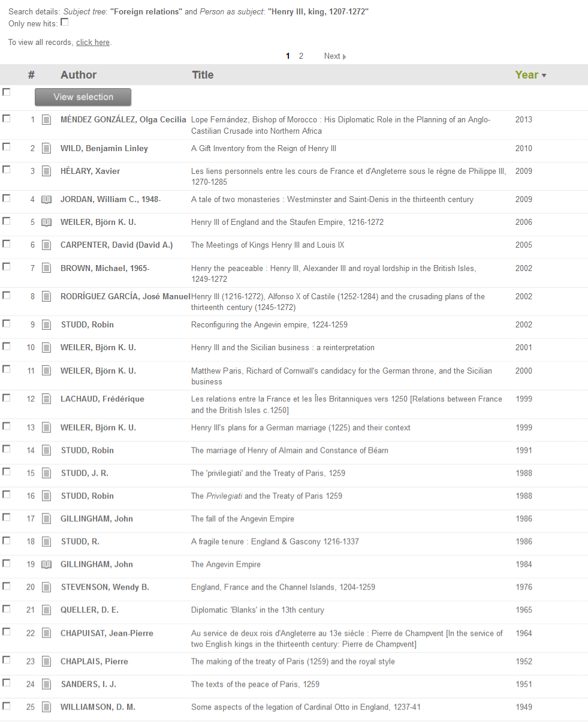Click the article icon beside Carpenter's record
Viewport: 588px width, 722px height.
47,245
